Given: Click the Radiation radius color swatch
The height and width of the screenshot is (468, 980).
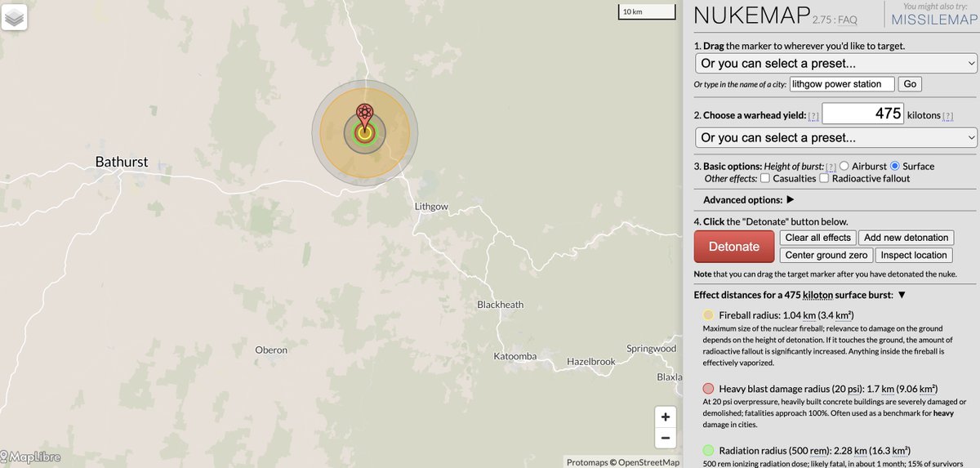Looking at the screenshot, I should [x=708, y=450].
